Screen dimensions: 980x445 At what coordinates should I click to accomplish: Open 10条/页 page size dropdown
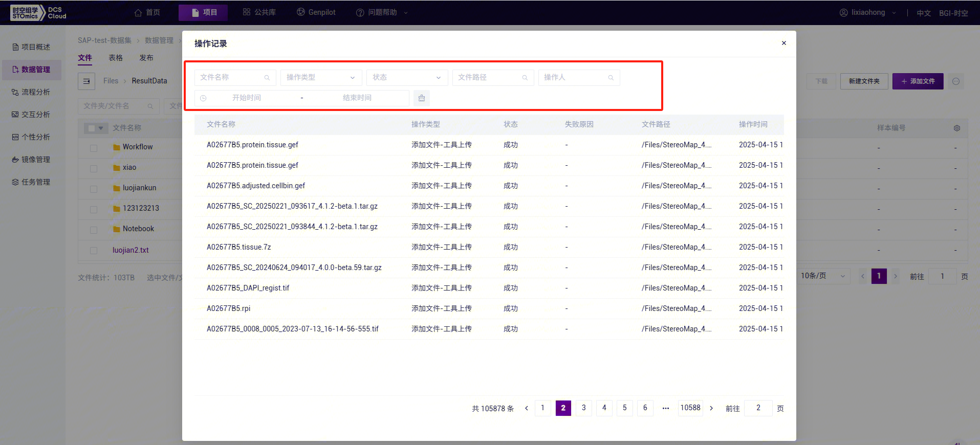pyautogui.click(x=823, y=276)
